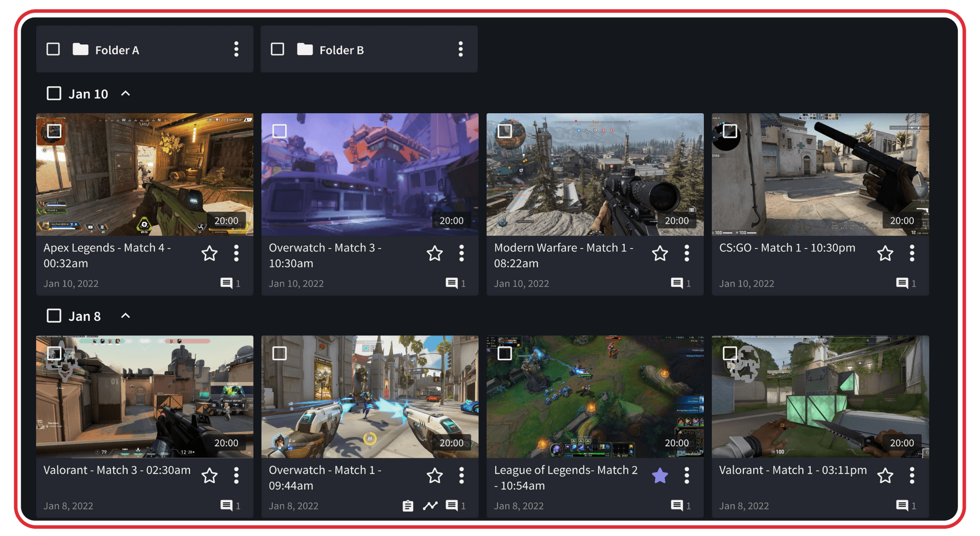980x536 pixels.
Task: Star the Apex Legends Match 4 video
Action: click(x=210, y=254)
